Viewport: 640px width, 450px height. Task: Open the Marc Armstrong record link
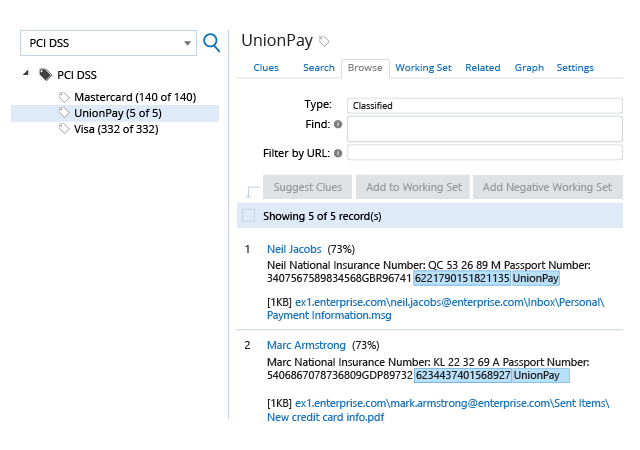(x=306, y=345)
